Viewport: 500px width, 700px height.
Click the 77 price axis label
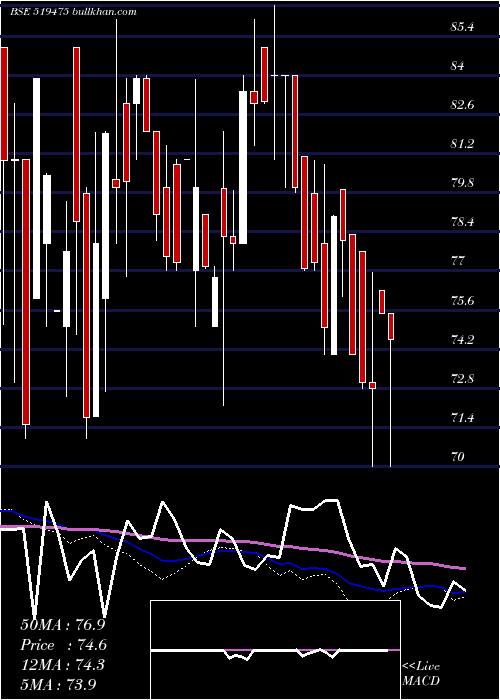458,261
